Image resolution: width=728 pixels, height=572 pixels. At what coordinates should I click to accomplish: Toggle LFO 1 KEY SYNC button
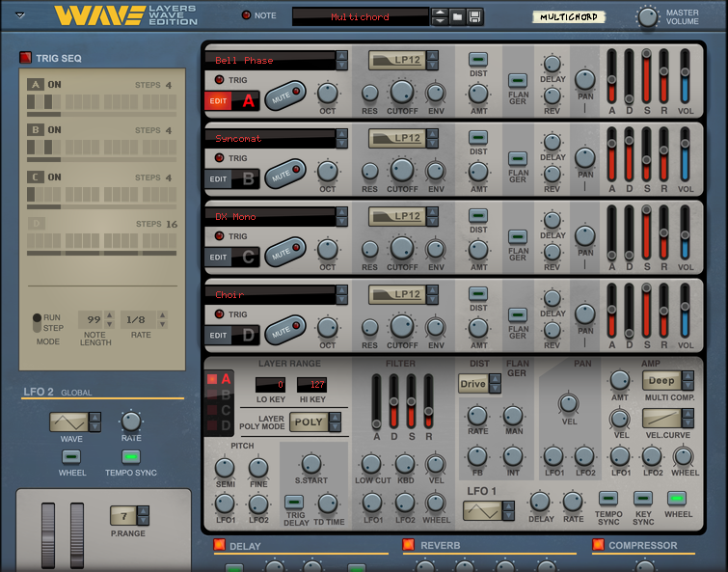pos(642,498)
